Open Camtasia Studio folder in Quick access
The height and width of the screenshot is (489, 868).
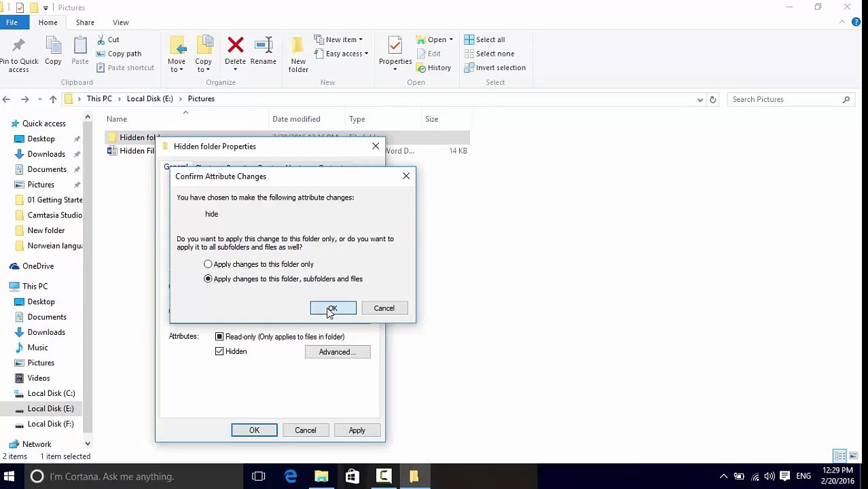54,215
